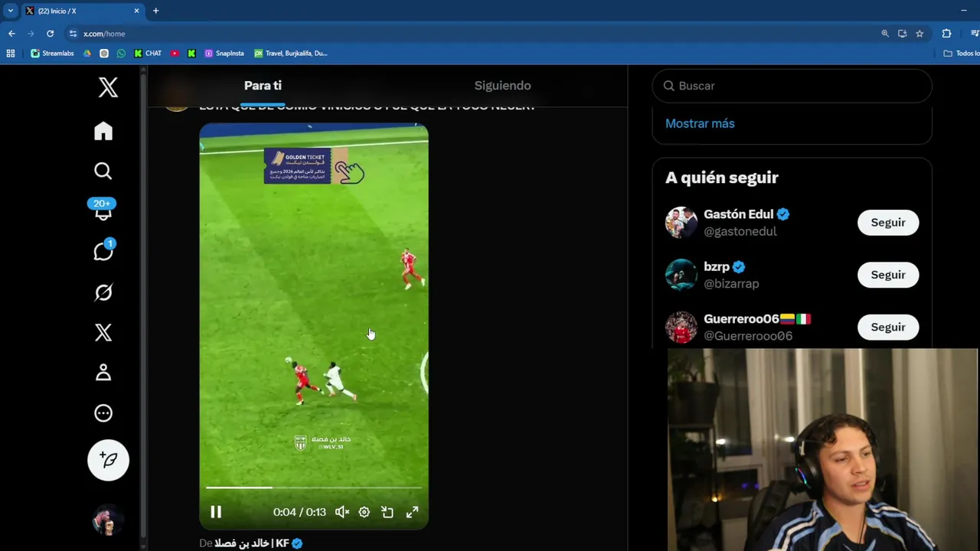Go to the Home feed icon
This screenshot has width=980, height=551.
coord(103,131)
